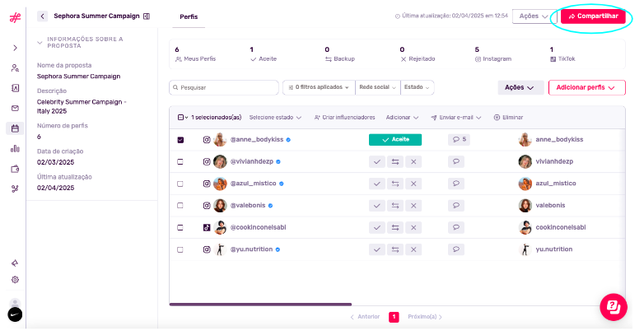Switch to the Perfis tab
Viewport: 644px width, 335px height.
point(189,16)
